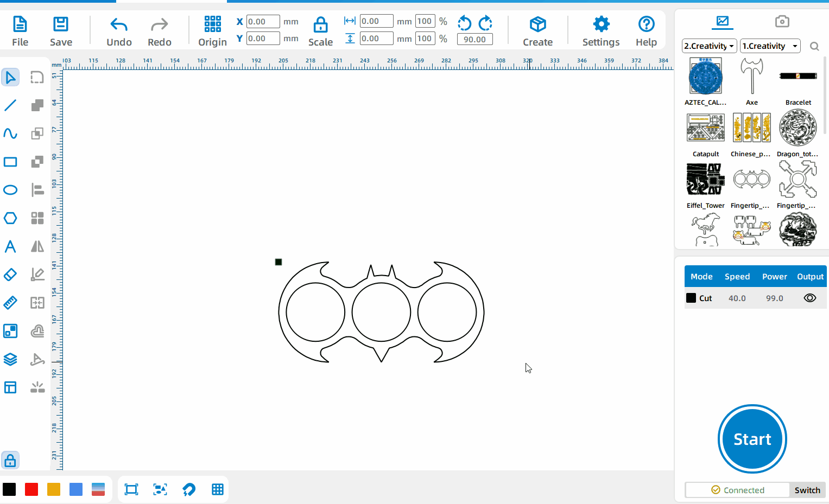Viewport: 829px width, 504px height.
Task: Open the File menu
Action: (20, 32)
